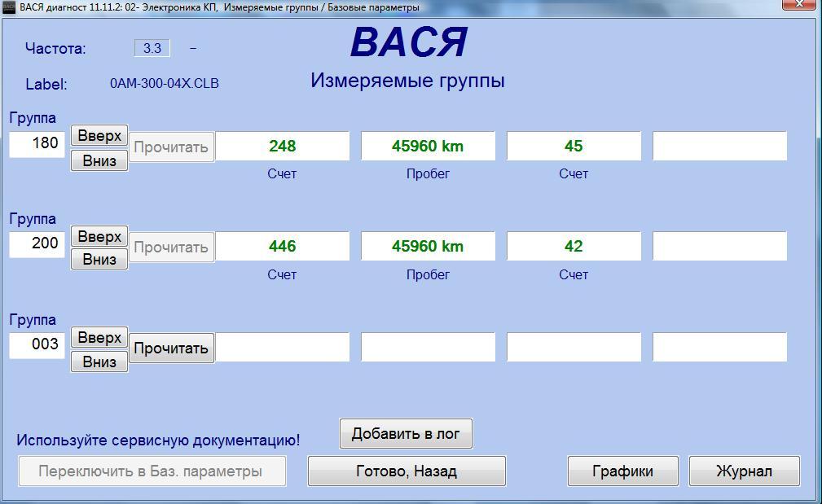Close the ВАСЯ диагност window
Image resolution: width=822 pixels, height=504 pixels.
(x=798, y=4)
